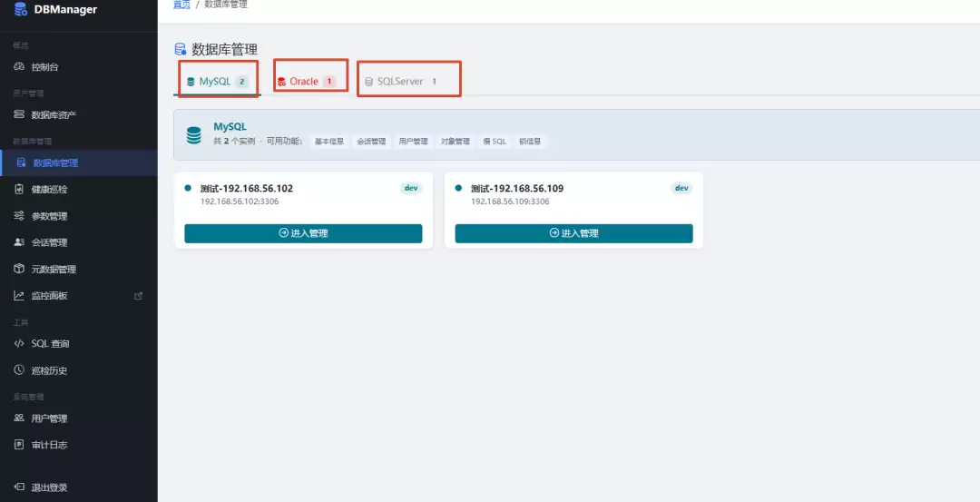This screenshot has width=980, height=502.
Task: Switch to the SQLServer tab
Action: (x=401, y=82)
